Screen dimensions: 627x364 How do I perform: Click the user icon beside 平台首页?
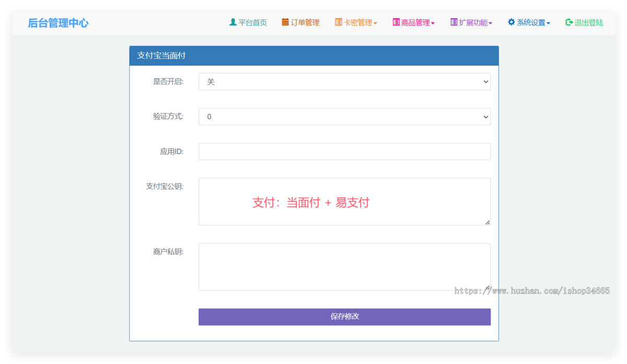[233, 22]
